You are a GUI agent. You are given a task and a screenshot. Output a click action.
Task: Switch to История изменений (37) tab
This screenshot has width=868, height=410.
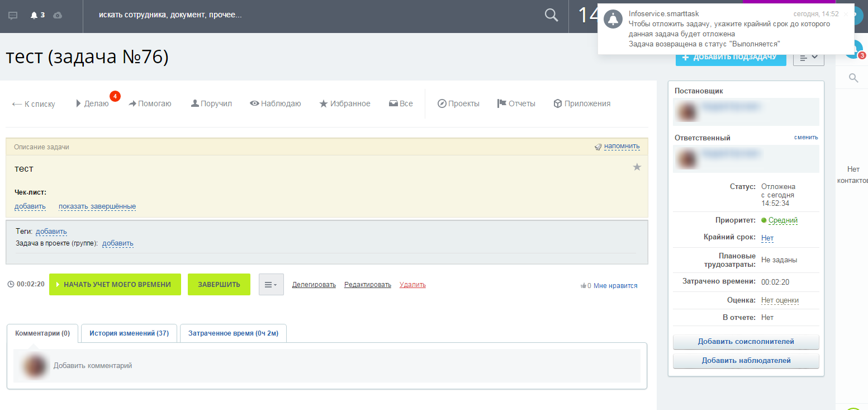point(129,333)
